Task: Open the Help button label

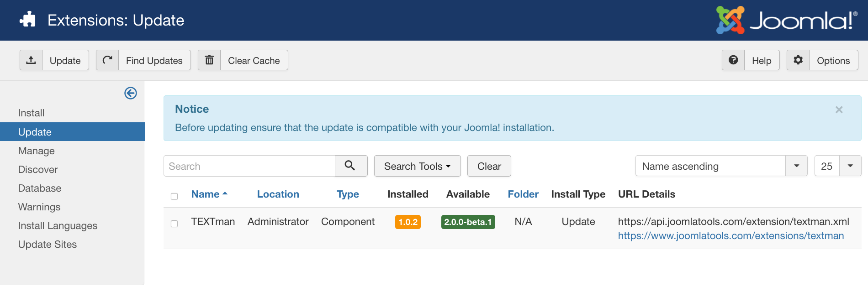Action: pos(762,60)
